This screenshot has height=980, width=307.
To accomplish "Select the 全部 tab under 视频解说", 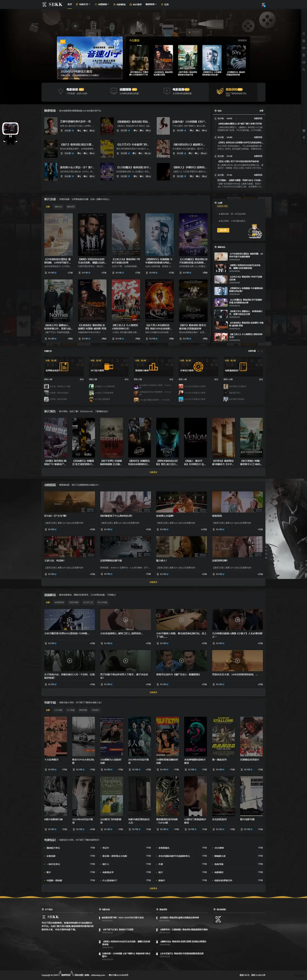I will 48,602.
